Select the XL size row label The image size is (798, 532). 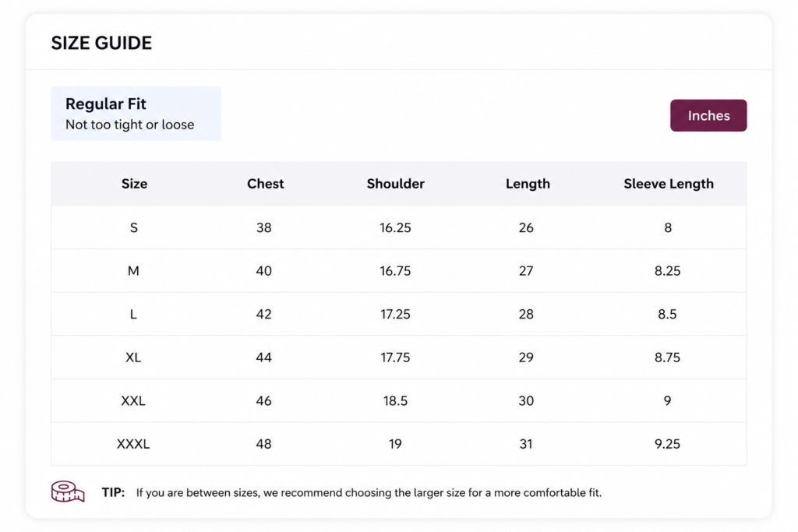click(x=133, y=357)
